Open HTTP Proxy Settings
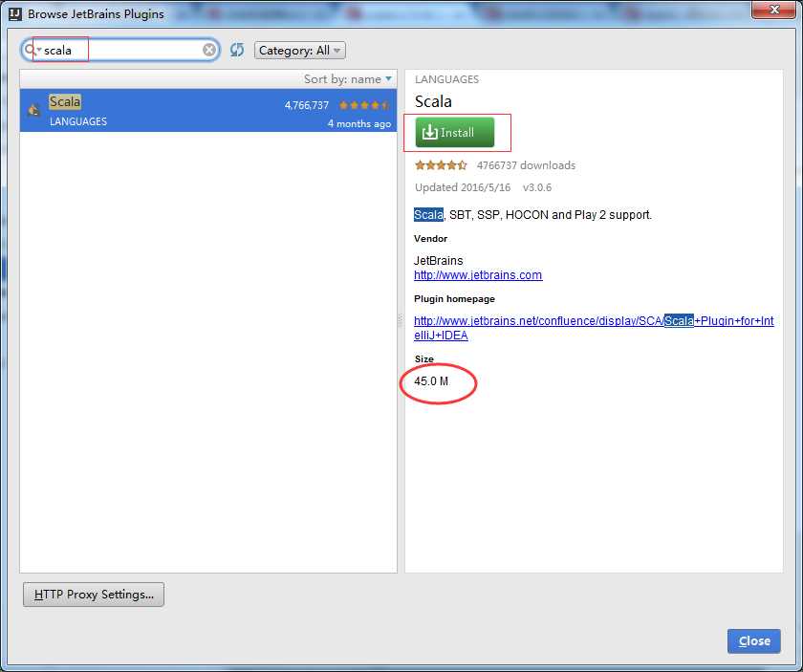 [94, 595]
